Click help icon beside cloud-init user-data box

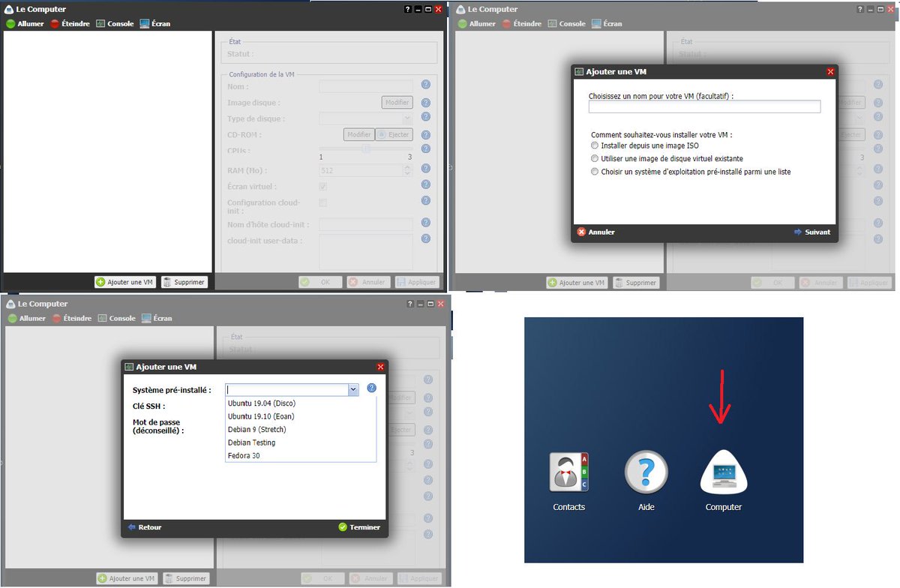425,239
